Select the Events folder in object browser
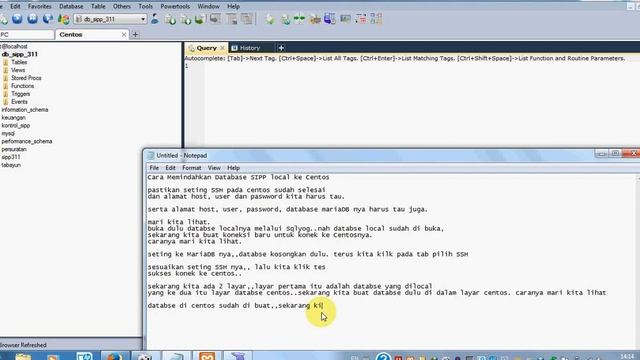The width and height of the screenshot is (640, 360). [19, 102]
